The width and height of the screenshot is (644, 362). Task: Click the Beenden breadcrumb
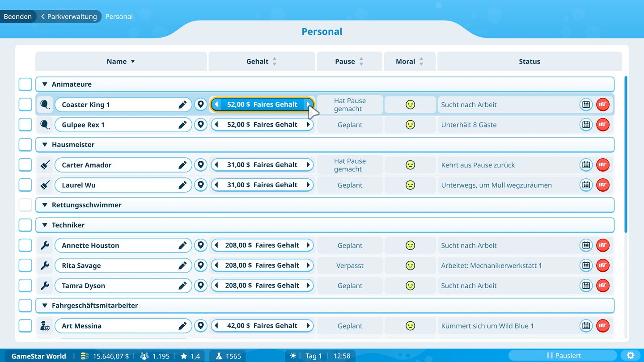[x=18, y=17]
